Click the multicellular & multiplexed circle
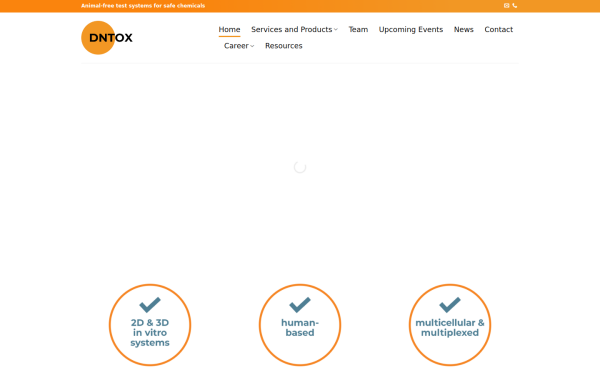This screenshot has height=375, width=600. (x=450, y=325)
